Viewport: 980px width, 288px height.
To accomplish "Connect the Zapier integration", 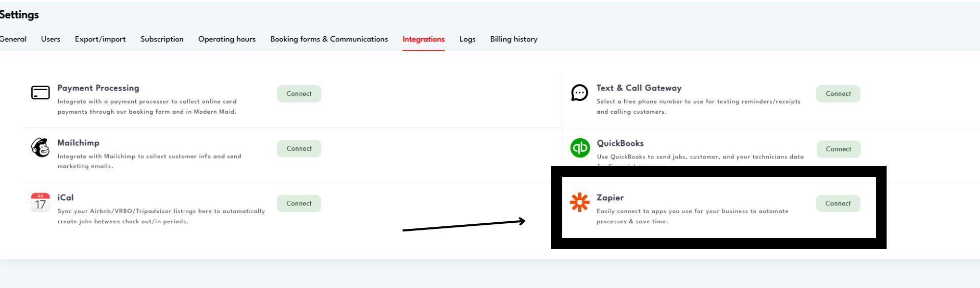I will 838,203.
